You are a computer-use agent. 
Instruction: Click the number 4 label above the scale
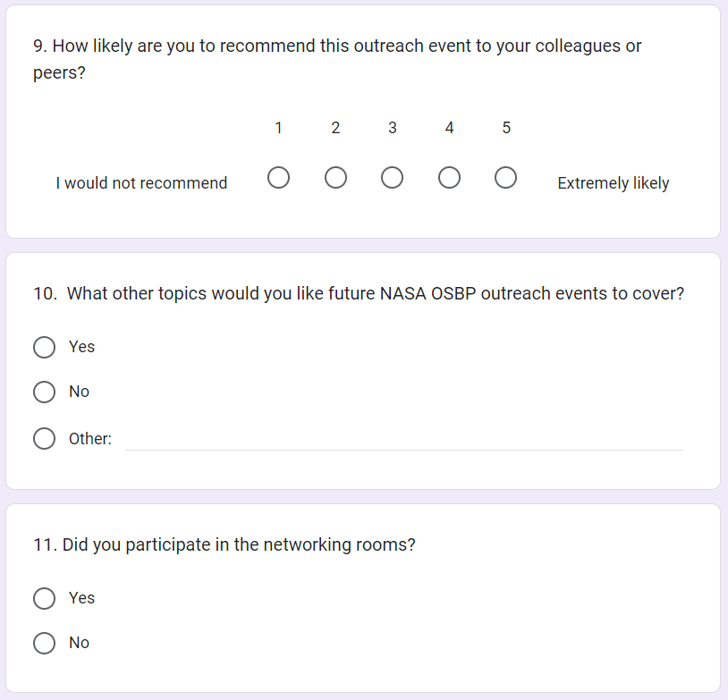[x=449, y=128]
